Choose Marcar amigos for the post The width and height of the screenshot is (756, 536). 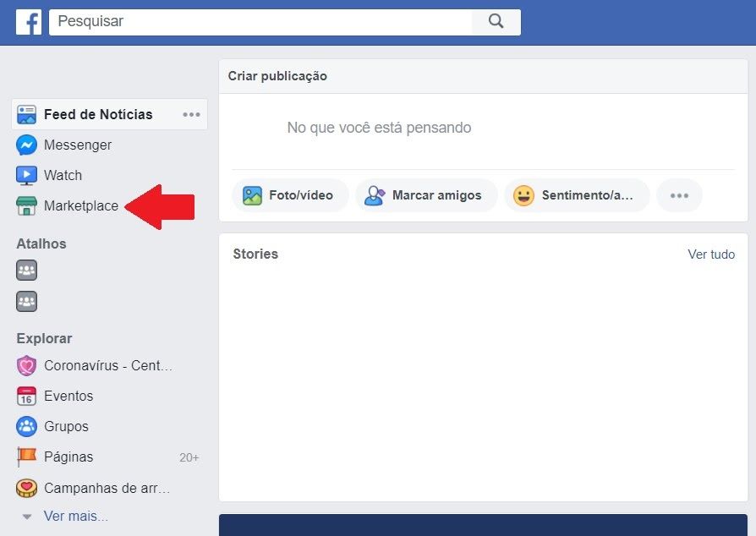(x=427, y=195)
